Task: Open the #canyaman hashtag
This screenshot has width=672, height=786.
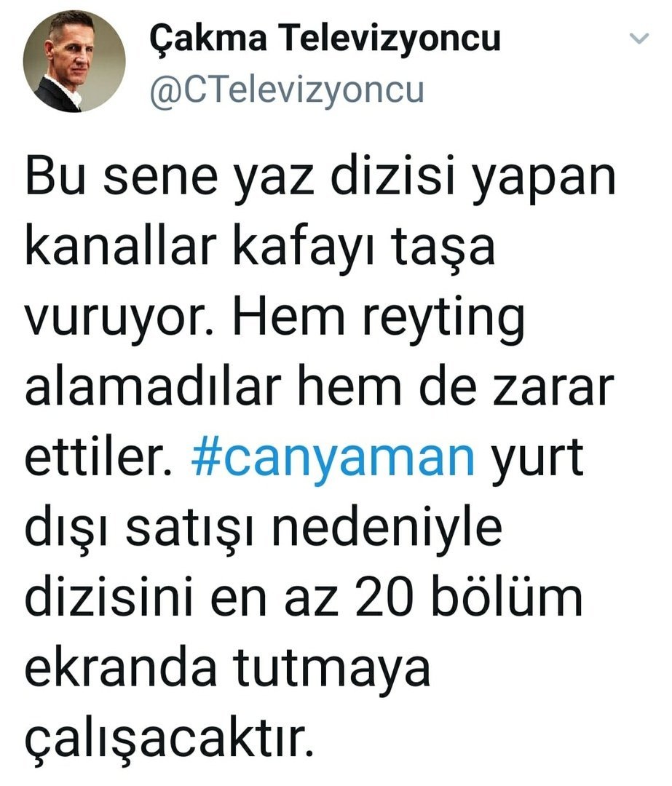Action: click(333, 457)
